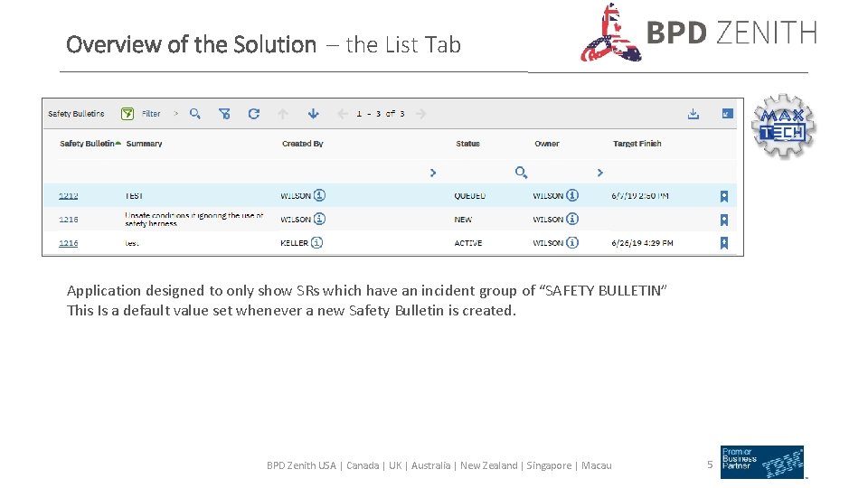The width and height of the screenshot is (868, 488).
Task: Bookmark the ACTIVE safety bulletin row
Action: point(724,243)
